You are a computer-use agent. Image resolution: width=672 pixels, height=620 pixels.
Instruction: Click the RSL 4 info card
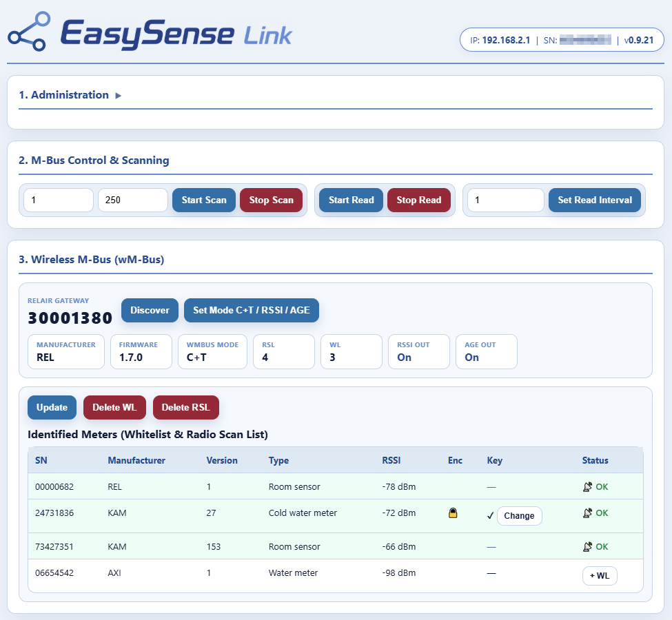(x=284, y=352)
